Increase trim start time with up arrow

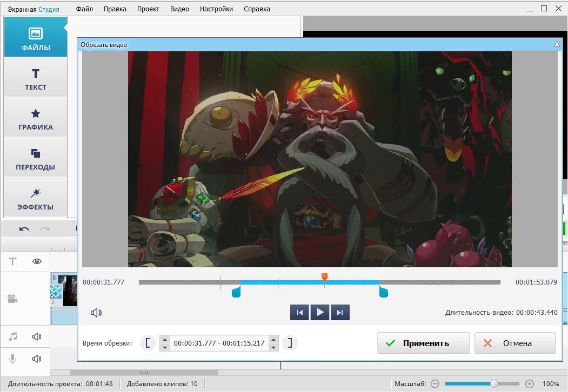click(164, 340)
